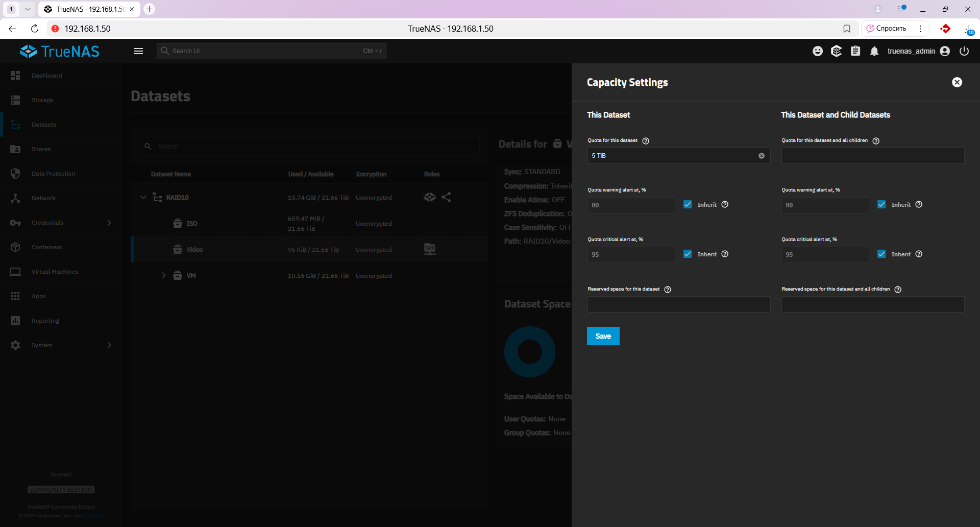The width and height of the screenshot is (980, 527).
Task: Save the capacity settings
Action: 603,336
